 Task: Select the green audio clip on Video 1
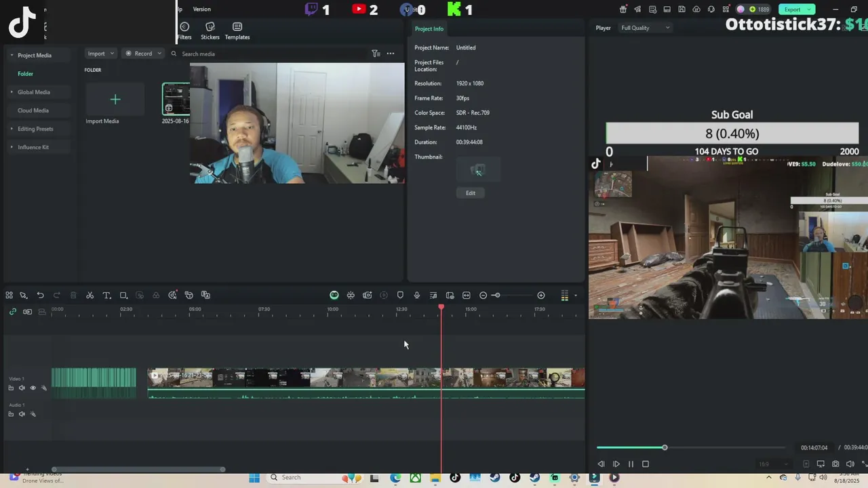(x=94, y=383)
